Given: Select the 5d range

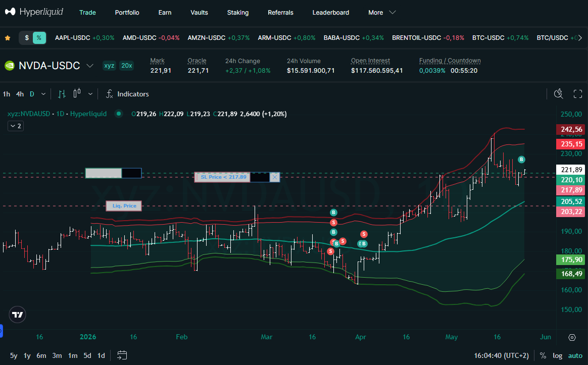Looking at the screenshot, I should 87,355.
